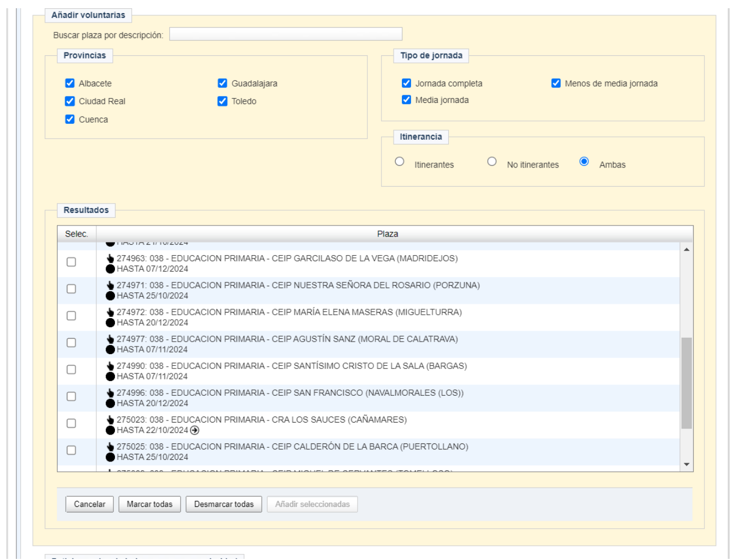Toggle the Media jornada checkbox

tap(406, 100)
